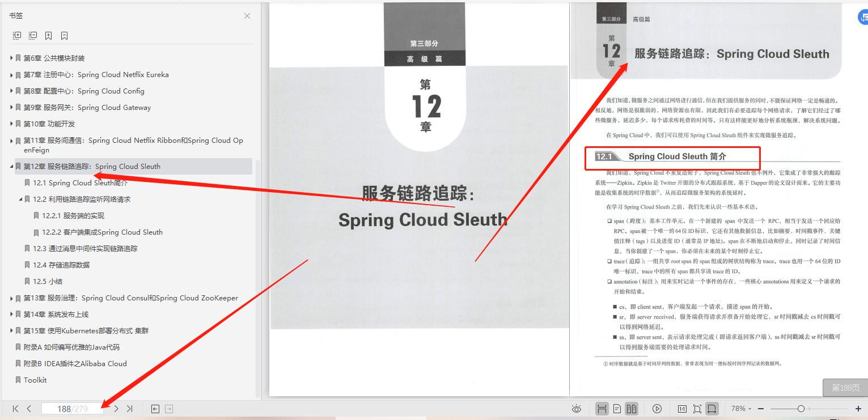Viewport: 868px width, 420px height.
Task: Toggle eye protection reading mode
Action: 577,408
